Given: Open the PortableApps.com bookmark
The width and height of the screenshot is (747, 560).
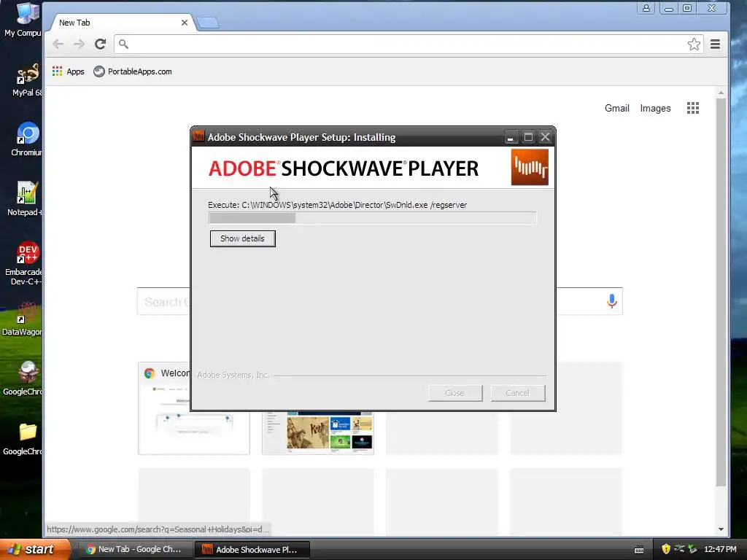Looking at the screenshot, I should [x=133, y=71].
